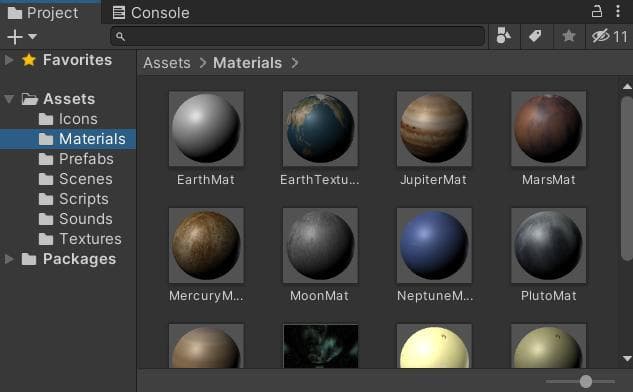Screen dimensions: 633x392
Task: Select the pale yellow sphere material
Action: pyautogui.click(x=434, y=346)
